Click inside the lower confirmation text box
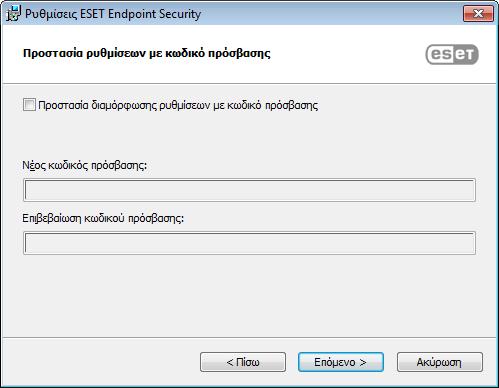The width and height of the screenshot is (499, 388). point(249,243)
